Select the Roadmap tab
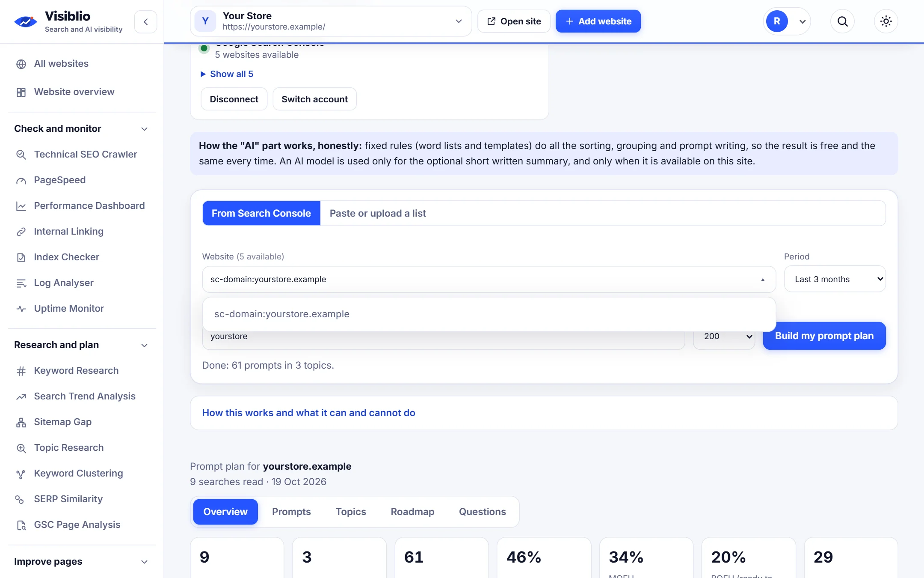The image size is (924, 578). click(x=412, y=512)
